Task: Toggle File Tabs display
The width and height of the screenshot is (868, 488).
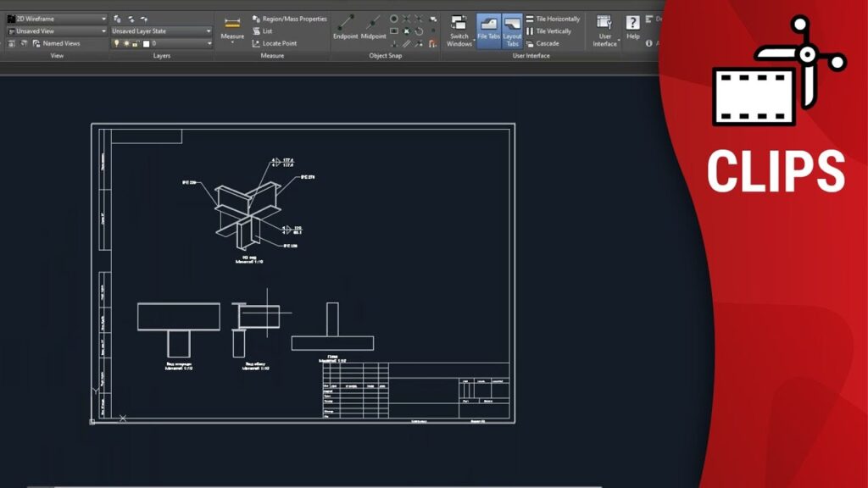Action: click(x=488, y=30)
